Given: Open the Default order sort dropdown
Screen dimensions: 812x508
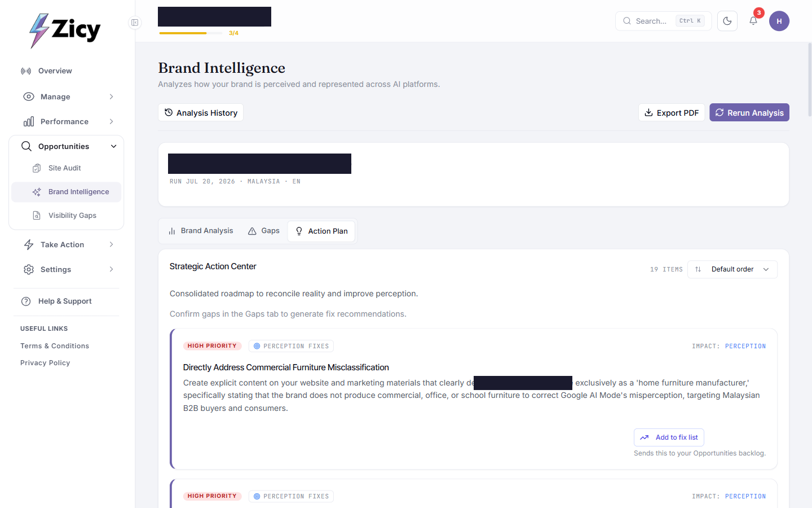Looking at the screenshot, I should [732, 269].
